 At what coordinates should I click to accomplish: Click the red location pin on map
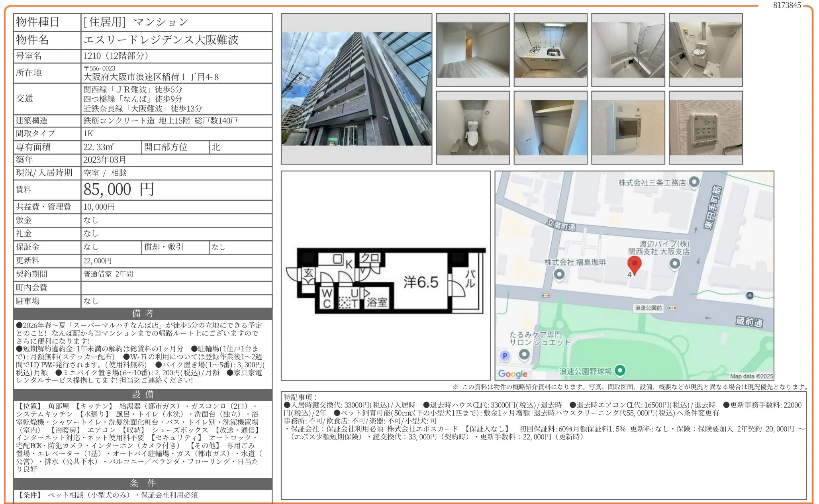pyautogui.click(x=634, y=264)
